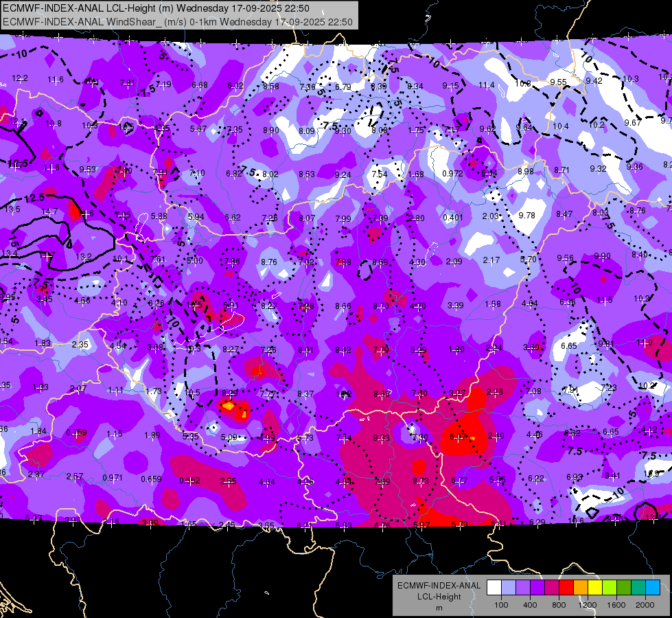Click the wind shear value 9.53
This screenshot has width=672, height=618.
[x=87, y=170]
